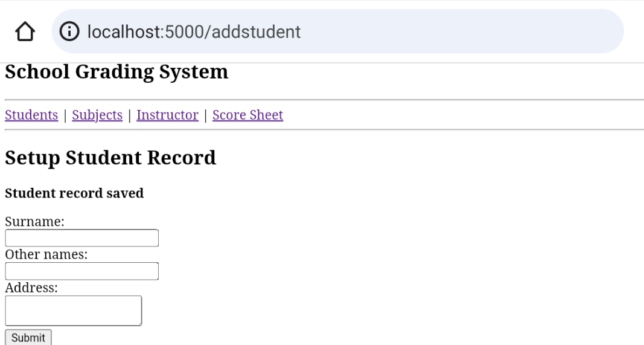Navigate to the Instructor link
This screenshot has height=345, width=644.
tap(168, 115)
